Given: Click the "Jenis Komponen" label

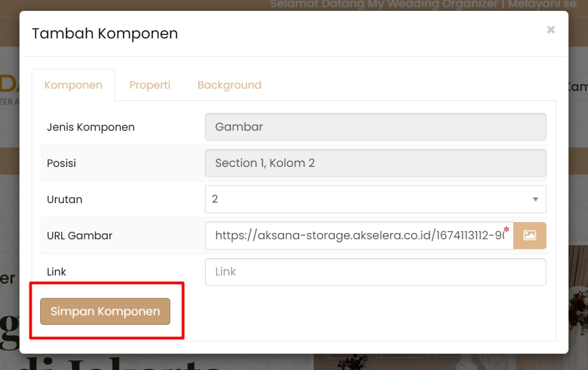Looking at the screenshot, I should tap(91, 127).
